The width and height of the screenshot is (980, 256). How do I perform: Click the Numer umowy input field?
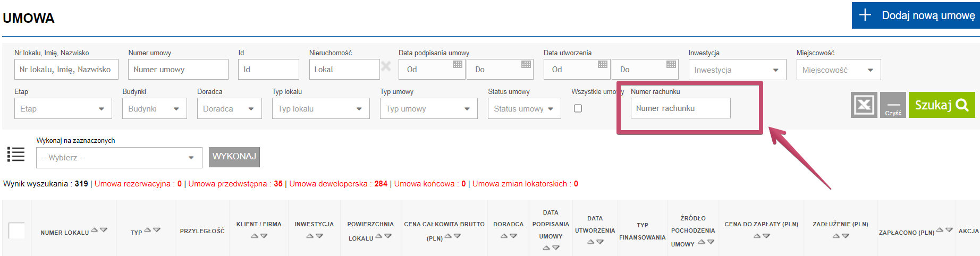click(178, 70)
